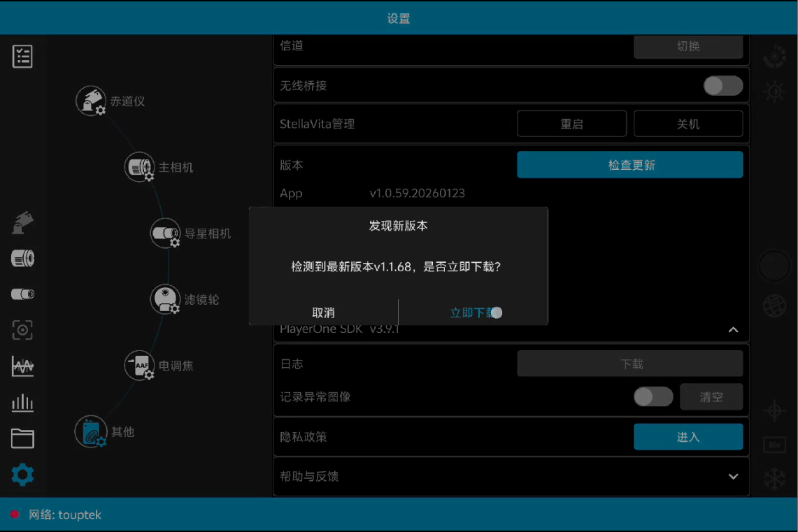
Task: Toggle the switch next to 立即下载
Action: (496, 313)
